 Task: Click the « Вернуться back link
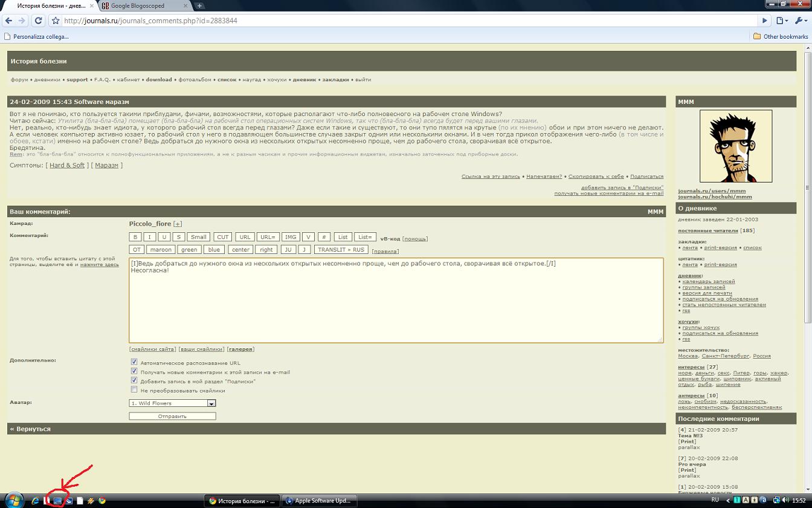[30, 429]
